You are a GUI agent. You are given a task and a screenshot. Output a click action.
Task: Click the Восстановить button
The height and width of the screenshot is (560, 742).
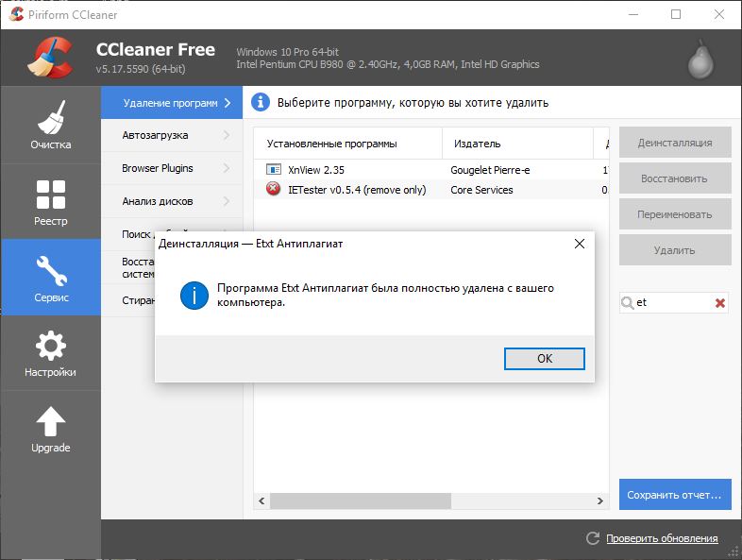[x=675, y=178]
